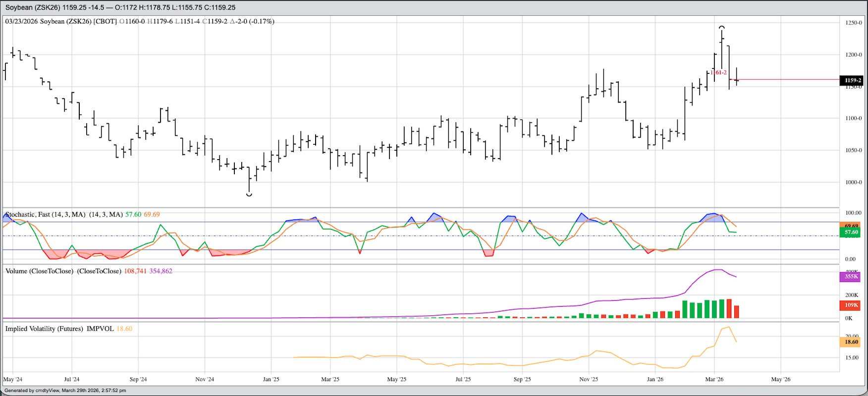Click the high marker arc above the March 2026 peak
The height and width of the screenshot is (396, 868).
(x=722, y=27)
